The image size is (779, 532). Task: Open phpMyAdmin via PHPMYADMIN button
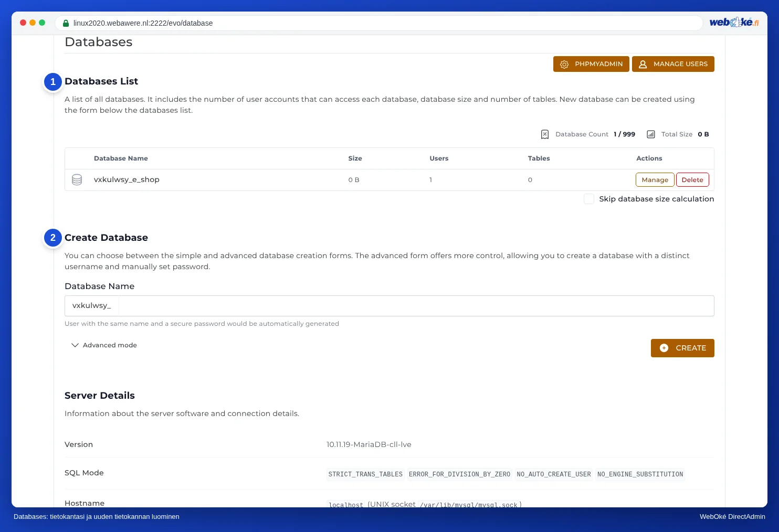tap(591, 64)
